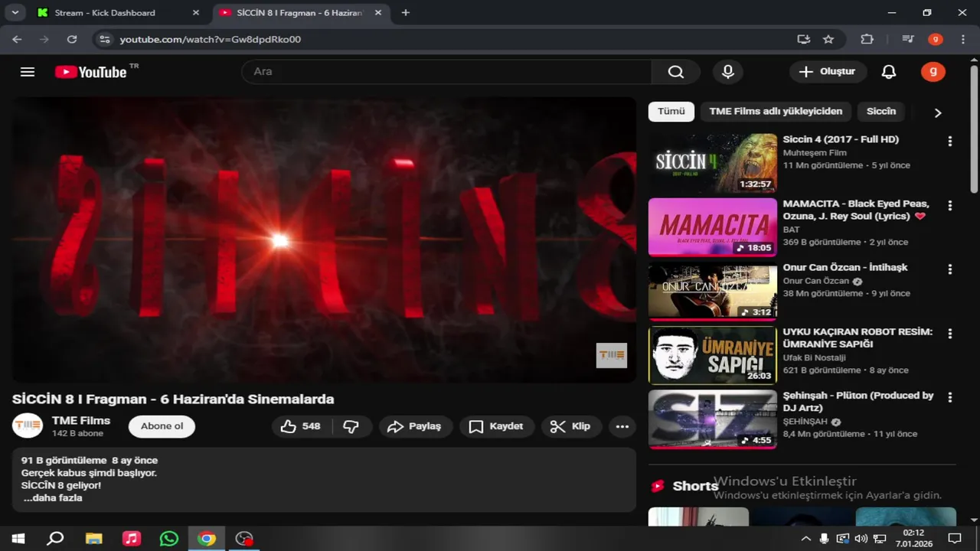This screenshot has width=980, height=551.
Task: Open options for Onur Can Özcan video
Action: pyautogui.click(x=949, y=269)
